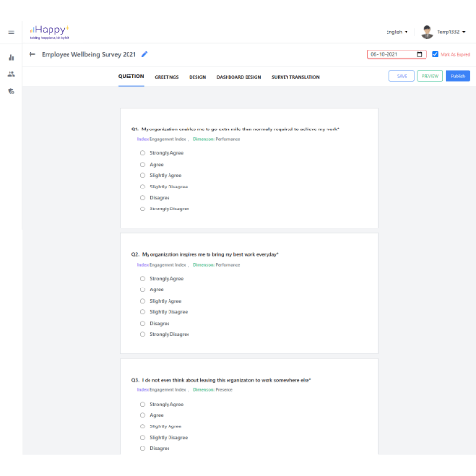Toggle the Mark As Expired checkbox
Image resolution: width=476 pixels, height=476 pixels.
[435, 54]
